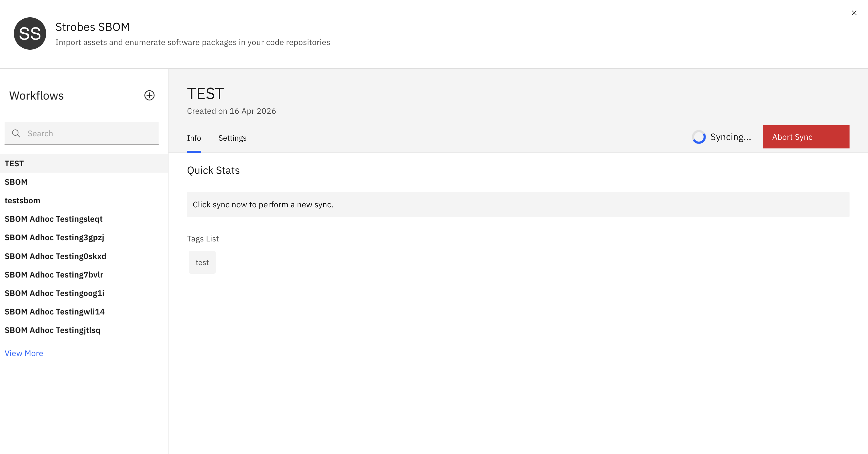Image resolution: width=868 pixels, height=454 pixels.
Task: Click the add workflow plus icon
Action: (x=149, y=96)
